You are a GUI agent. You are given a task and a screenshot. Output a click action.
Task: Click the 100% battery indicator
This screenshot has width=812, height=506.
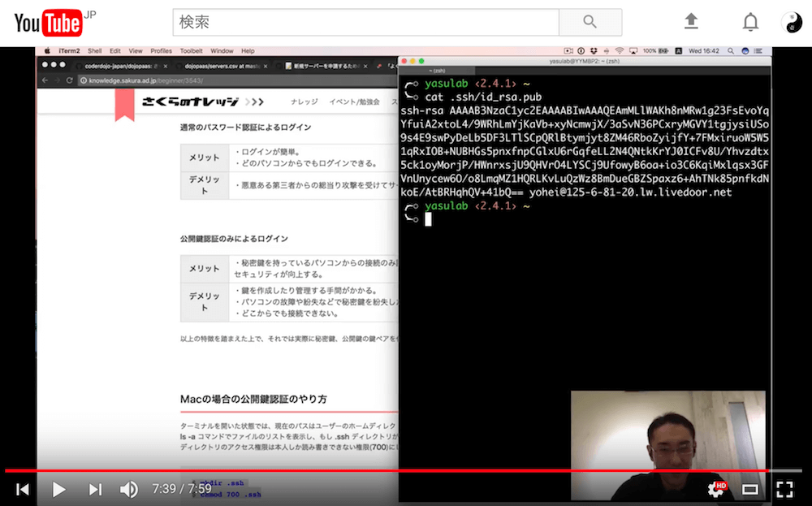click(655, 50)
